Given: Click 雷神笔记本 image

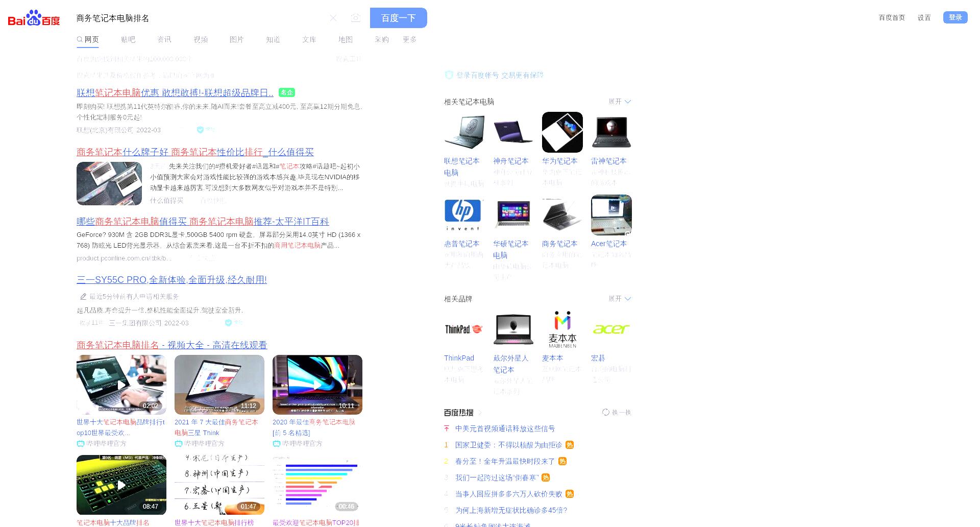Looking at the screenshot, I should tap(611, 132).
